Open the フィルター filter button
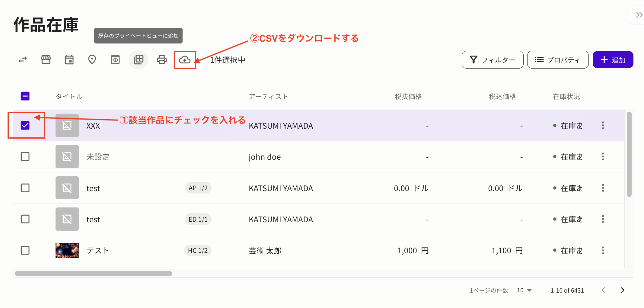 [x=493, y=60]
